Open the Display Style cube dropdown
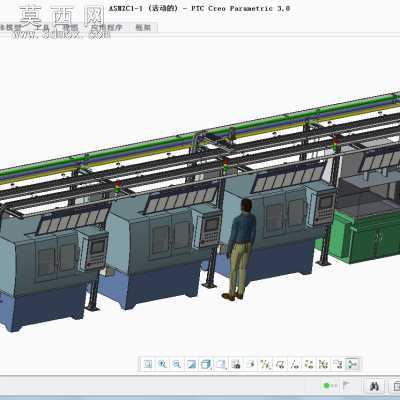The height and width of the screenshot is (400, 400). pyautogui.click(x=206, y=364)
